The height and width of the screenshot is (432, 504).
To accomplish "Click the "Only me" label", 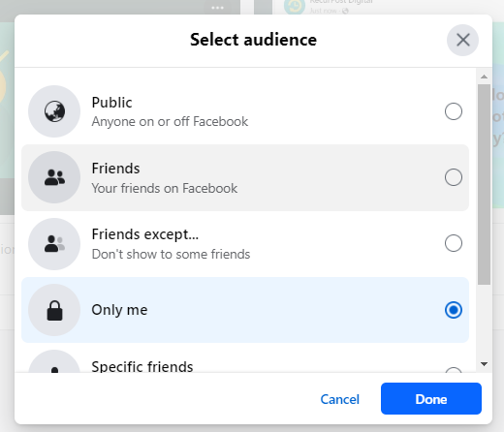I will 119,310.
